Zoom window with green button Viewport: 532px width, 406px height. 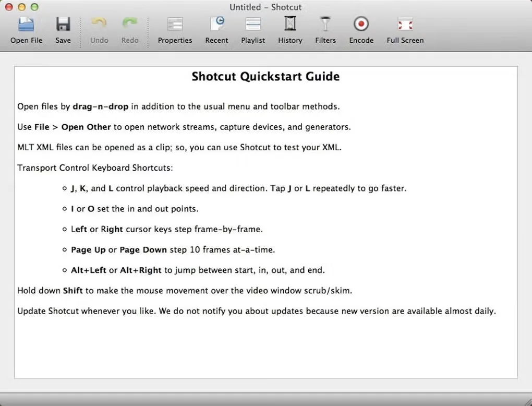point(34,7)
